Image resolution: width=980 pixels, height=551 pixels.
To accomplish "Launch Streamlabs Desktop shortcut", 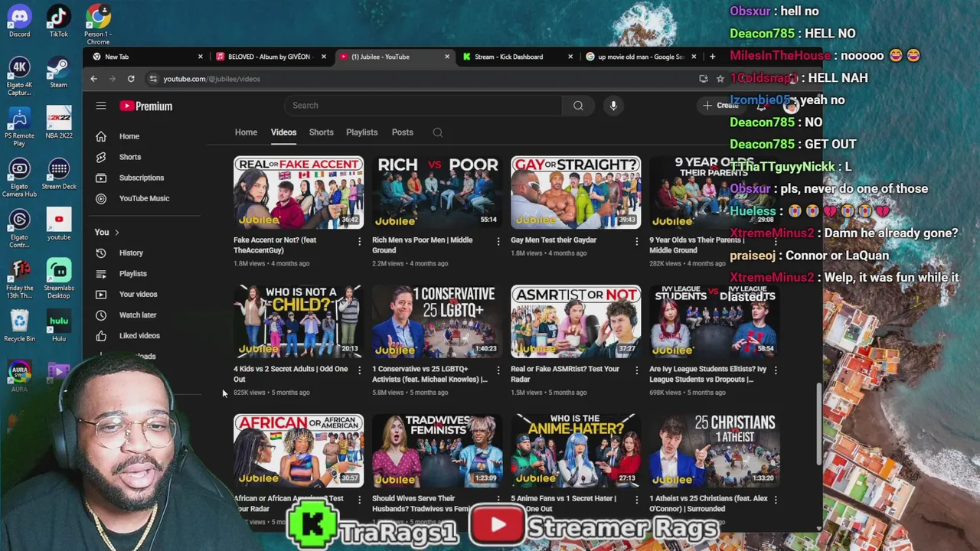I will (58, 279).
